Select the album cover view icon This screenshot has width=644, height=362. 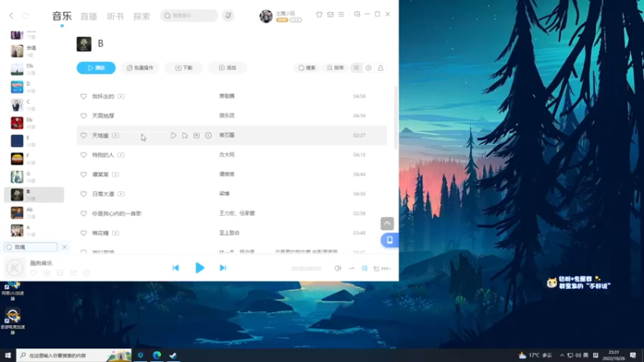(x=369, y=68)
